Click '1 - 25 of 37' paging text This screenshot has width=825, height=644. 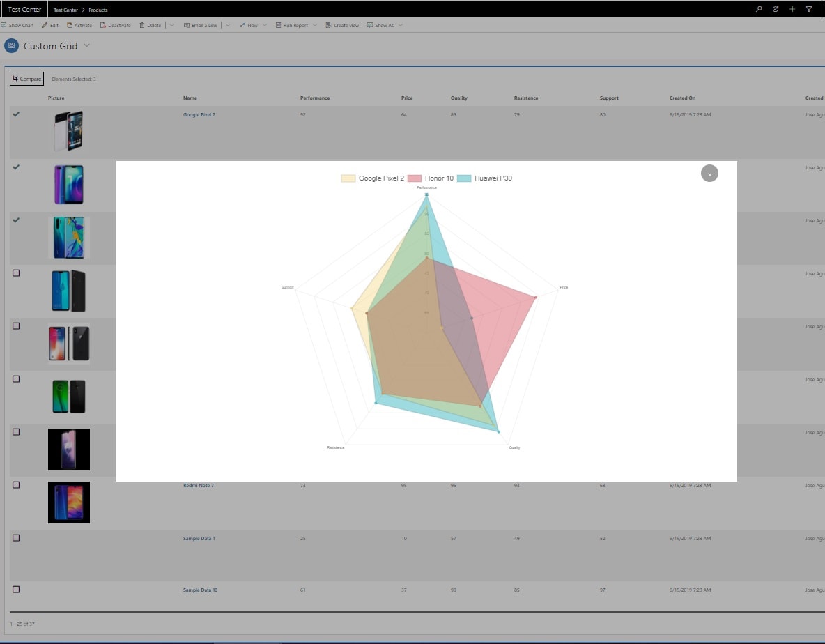coord(22,624)
